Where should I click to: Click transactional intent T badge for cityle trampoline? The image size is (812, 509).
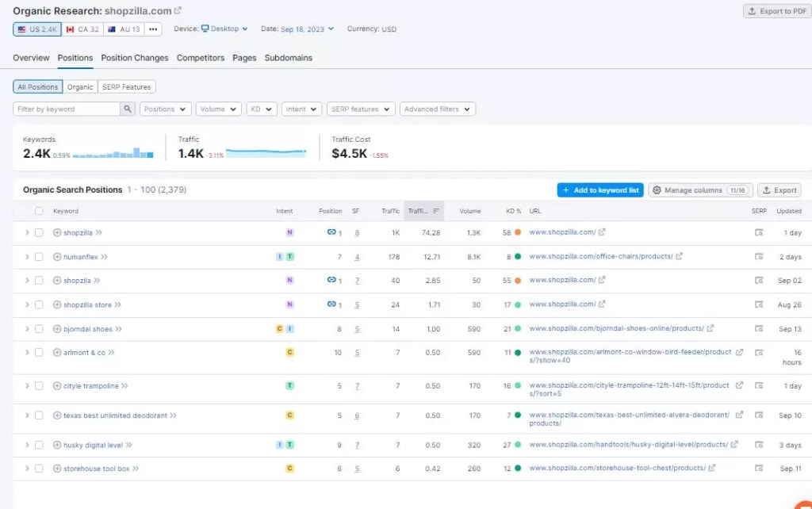(289, 386)
